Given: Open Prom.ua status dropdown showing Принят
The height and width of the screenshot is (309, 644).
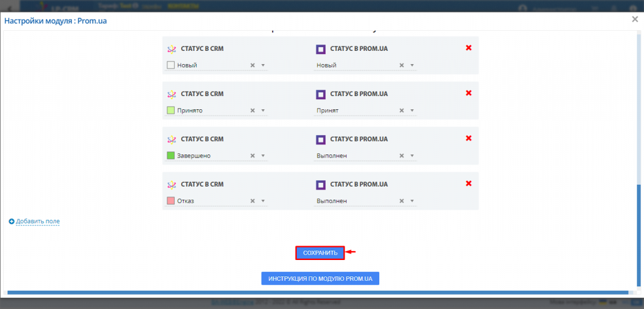Looking at the screenshot, I should [412, 111].
